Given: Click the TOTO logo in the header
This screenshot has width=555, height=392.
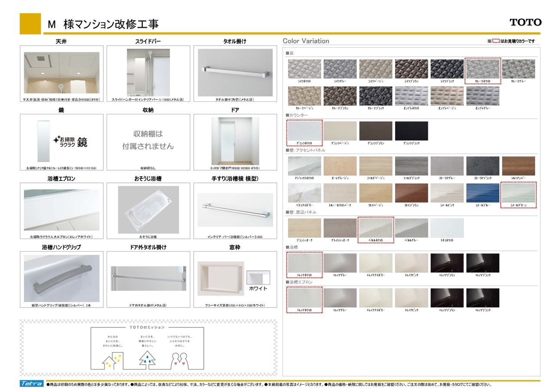Looking at the screenshot, I should pos(526,22).
